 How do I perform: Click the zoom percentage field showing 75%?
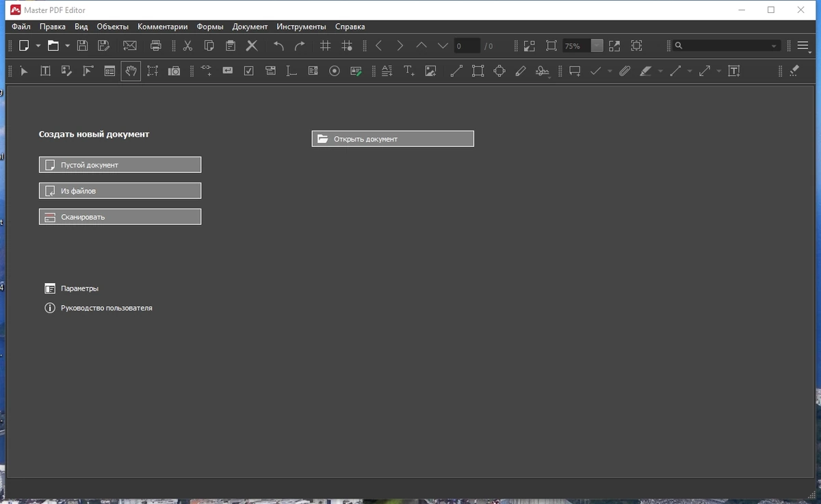tap(577, 46)
